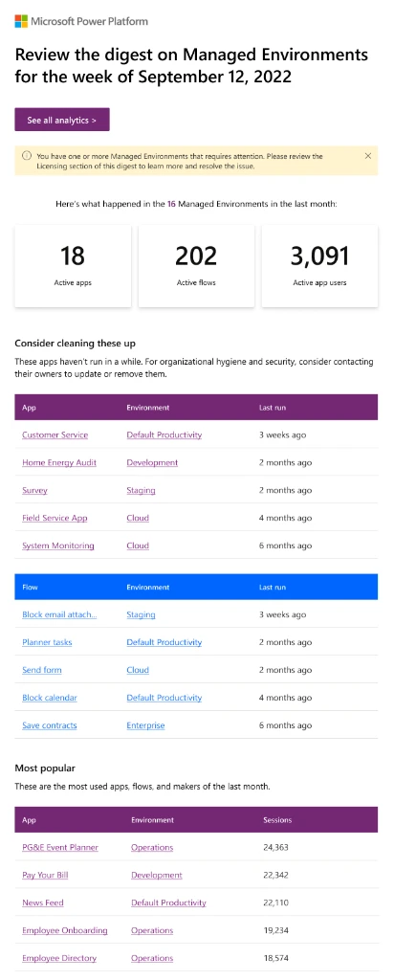The width and height of the screenshot is (394, 980).
Task: Open the System Monitoring app link
Action: [x=58, y=546]
